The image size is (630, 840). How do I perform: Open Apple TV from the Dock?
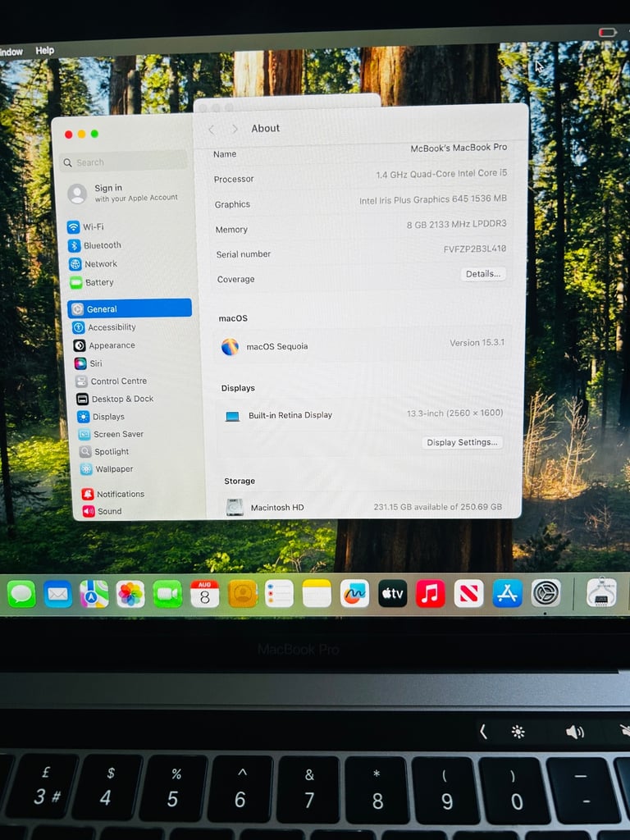pyautogui.click(x=393, y=594)
